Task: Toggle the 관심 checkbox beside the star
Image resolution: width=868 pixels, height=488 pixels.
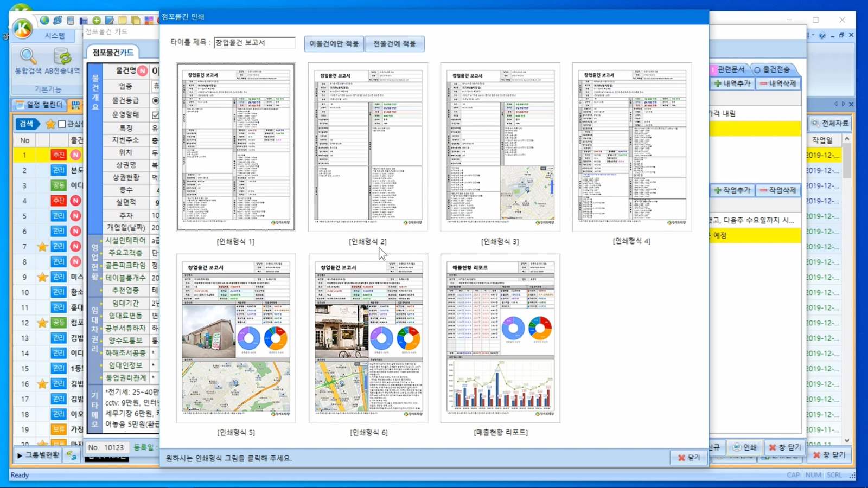Action: coord(62,124)
